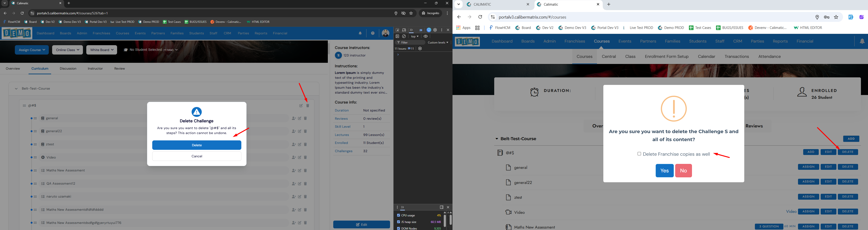Open edit pencil for @#$ challenge

301,106
